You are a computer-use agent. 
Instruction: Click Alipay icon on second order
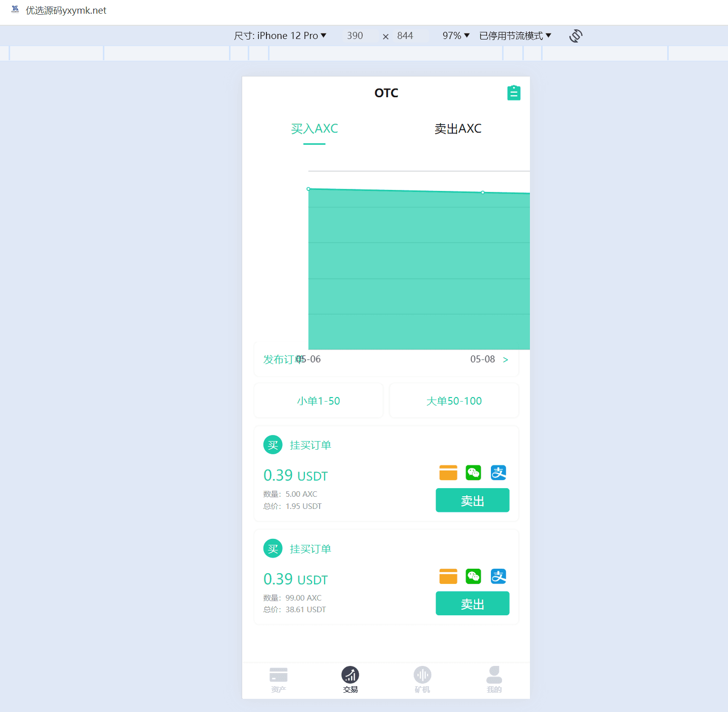[x=499, y=576]
